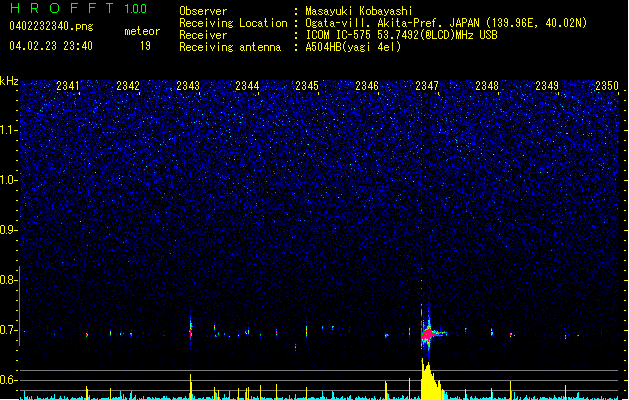Click the 0.9 kHz frequency label
The height and width of the screenshot is (400, 629).
pyautogui.click(x=8, y=230)
